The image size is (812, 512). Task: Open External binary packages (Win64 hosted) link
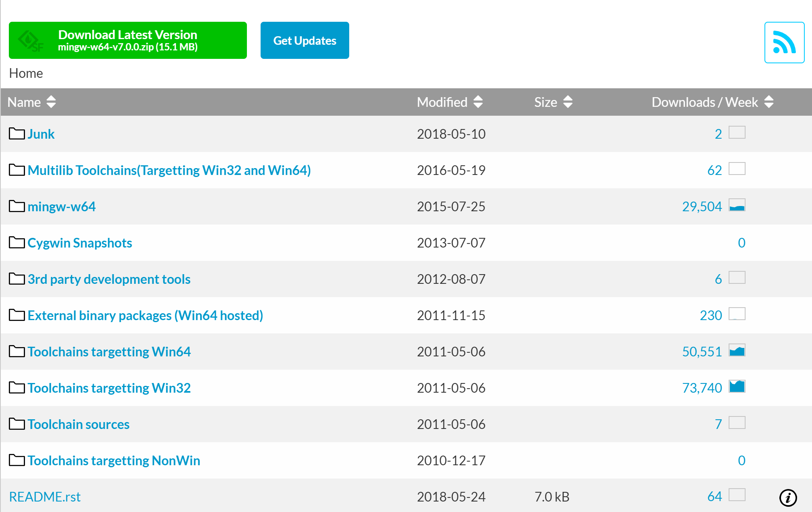point(145,315)
